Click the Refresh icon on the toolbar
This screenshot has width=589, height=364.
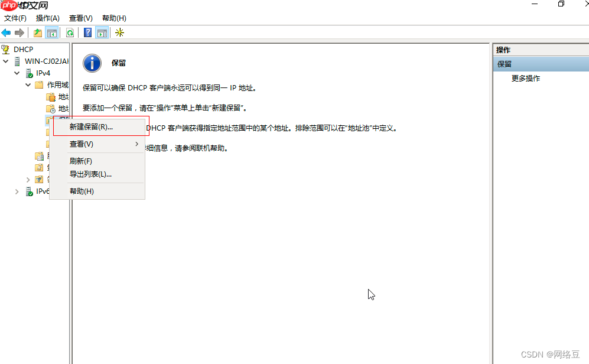70,32
